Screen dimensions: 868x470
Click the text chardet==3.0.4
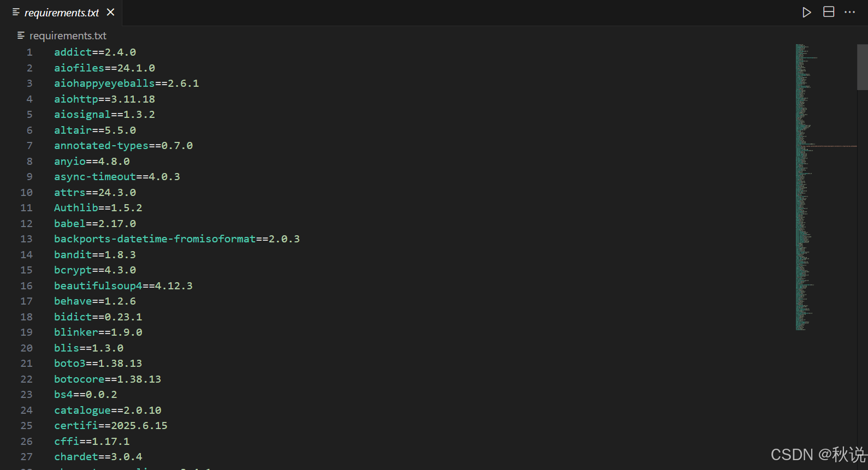pos(98,457)
